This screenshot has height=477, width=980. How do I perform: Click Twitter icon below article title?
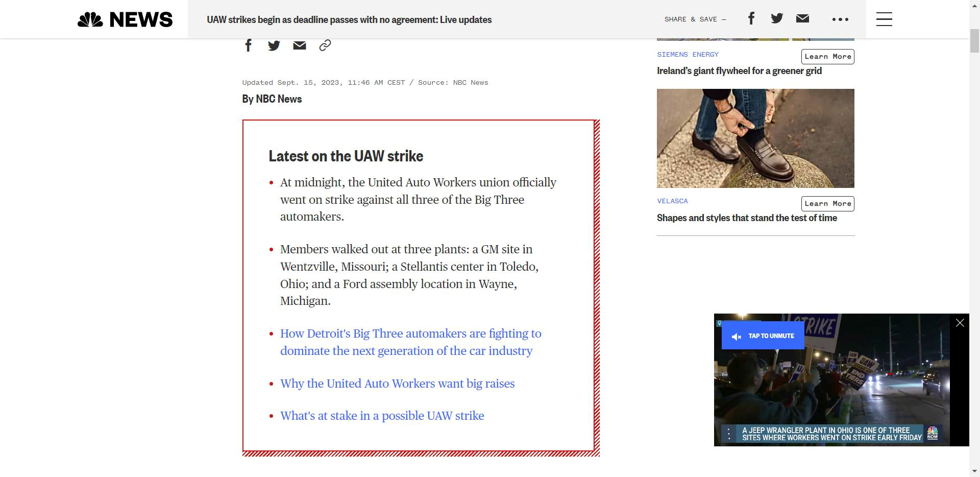click(274, 45)
